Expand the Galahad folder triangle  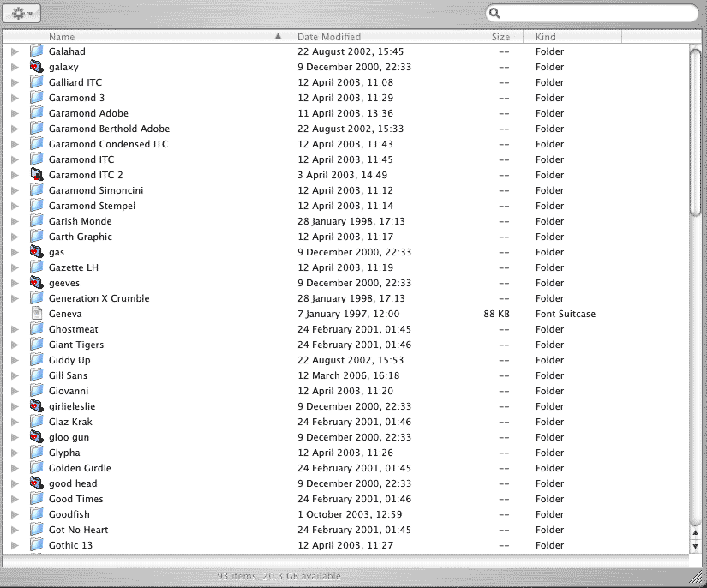pyautogui.click(x=15, y=51)
